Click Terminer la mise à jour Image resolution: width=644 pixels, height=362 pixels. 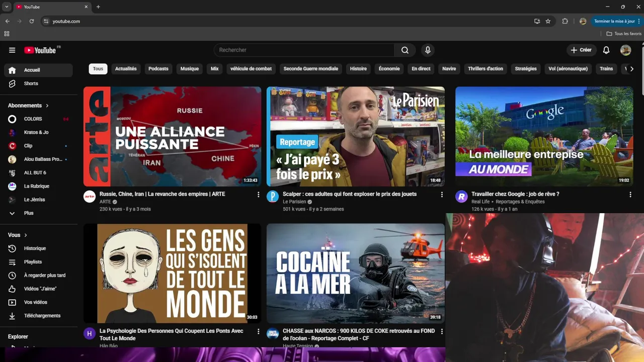[617, 21]
